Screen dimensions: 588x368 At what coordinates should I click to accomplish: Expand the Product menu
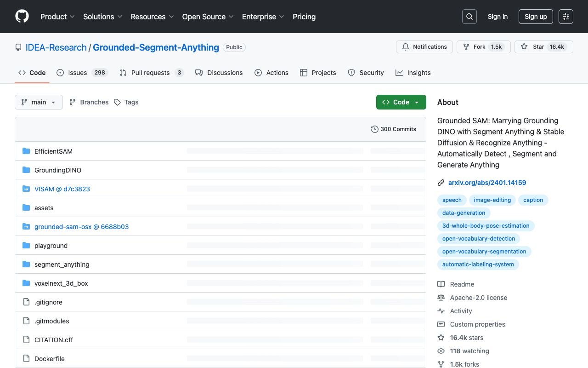click(x=57, y=17)
